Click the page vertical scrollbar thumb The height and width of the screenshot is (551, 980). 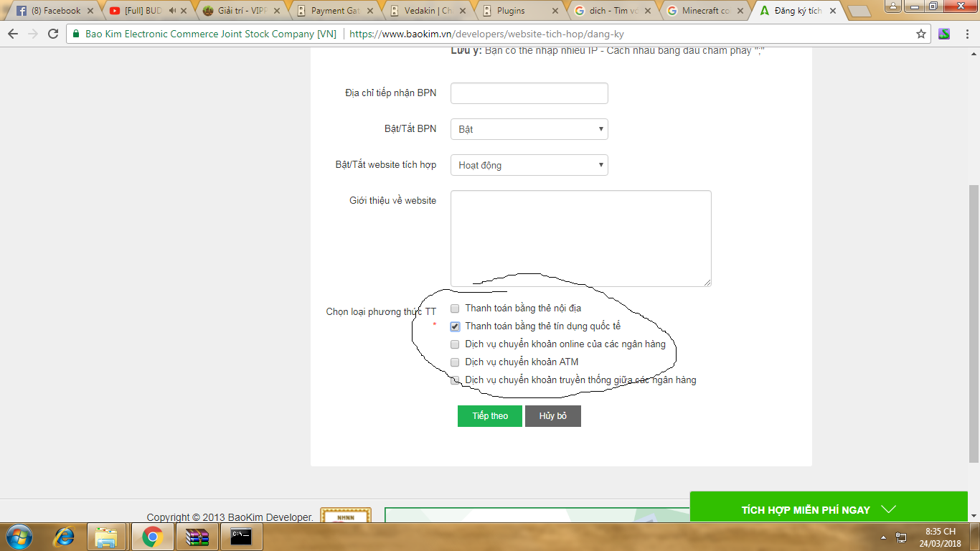[x=974, y=323]
